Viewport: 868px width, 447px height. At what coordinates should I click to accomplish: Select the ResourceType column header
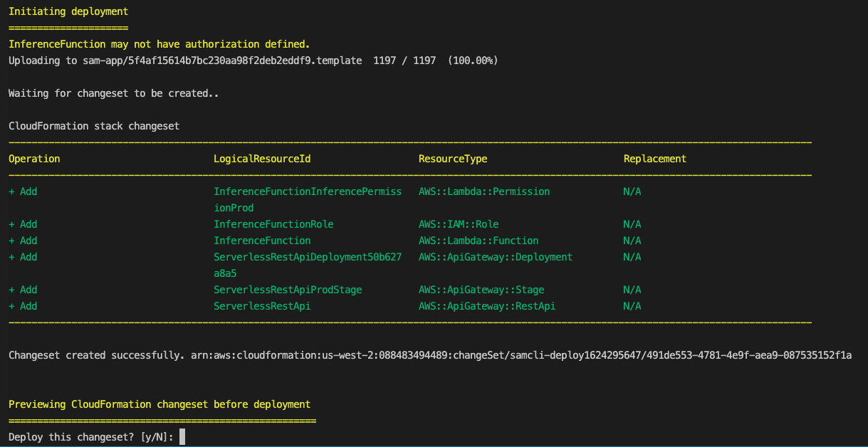pyautogui.click(x=453, y=158)
